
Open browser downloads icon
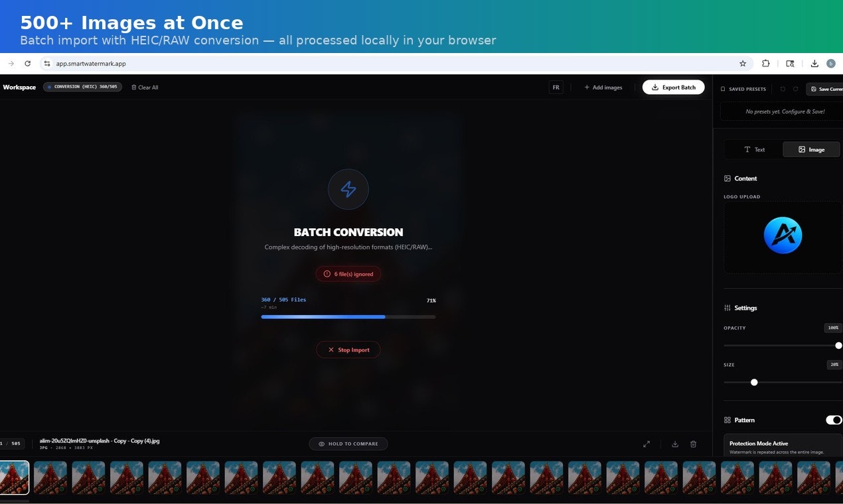(814, 64)
